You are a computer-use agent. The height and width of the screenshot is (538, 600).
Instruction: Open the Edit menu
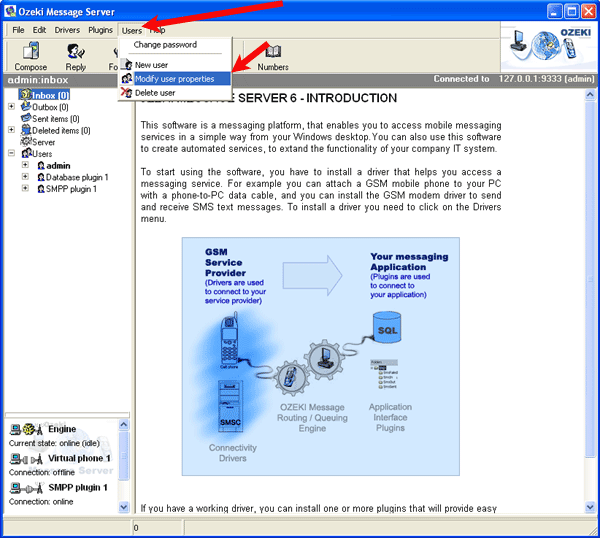(39, 30)
